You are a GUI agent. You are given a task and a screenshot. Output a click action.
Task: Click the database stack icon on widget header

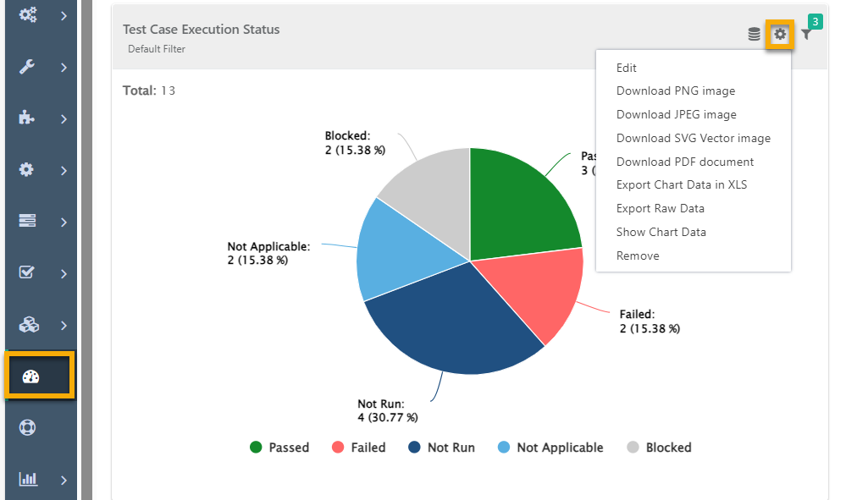(x=754, y=35)
